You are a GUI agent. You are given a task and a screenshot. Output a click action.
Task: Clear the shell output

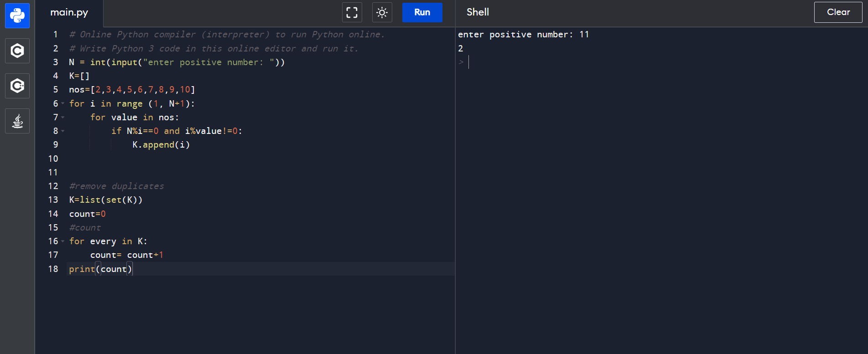838,12
